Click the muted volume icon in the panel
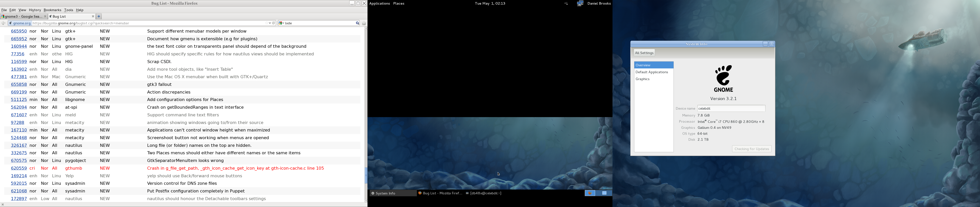Screen dimensions: 980x207 [566, 3]
